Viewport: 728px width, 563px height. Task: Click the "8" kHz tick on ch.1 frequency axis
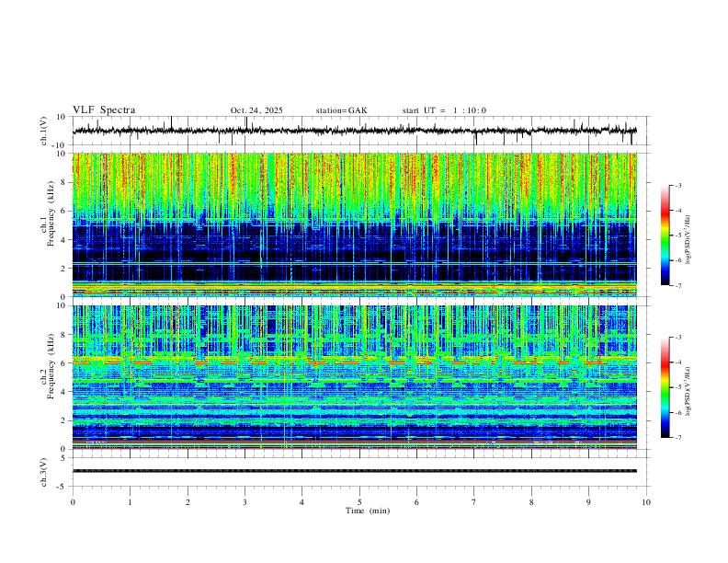coord(63,182)
